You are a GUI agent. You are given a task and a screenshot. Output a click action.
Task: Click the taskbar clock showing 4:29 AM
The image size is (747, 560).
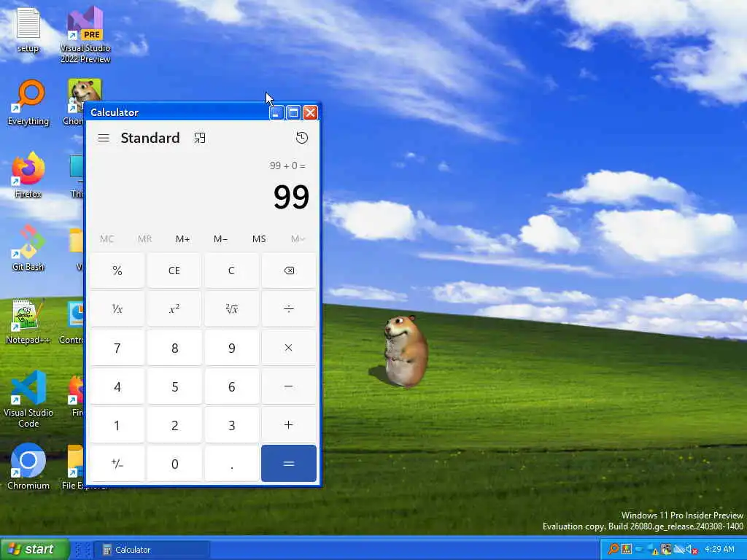tap(719, 549)
